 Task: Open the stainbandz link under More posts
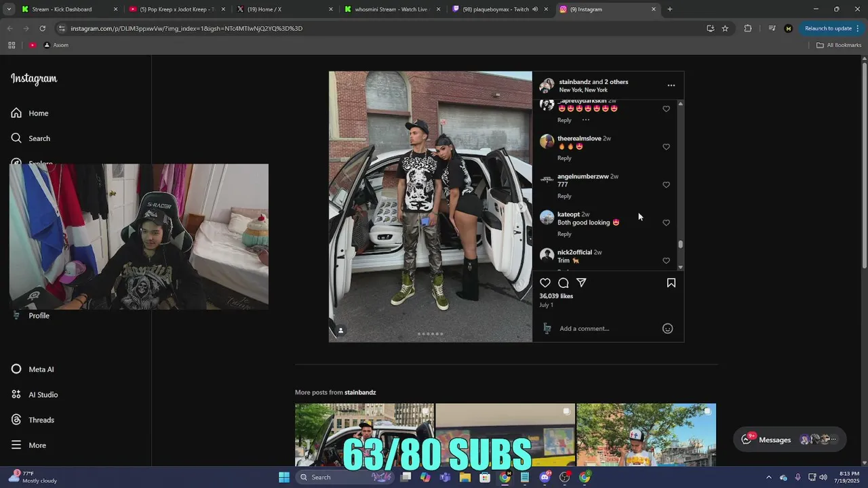tap(360, 392)
